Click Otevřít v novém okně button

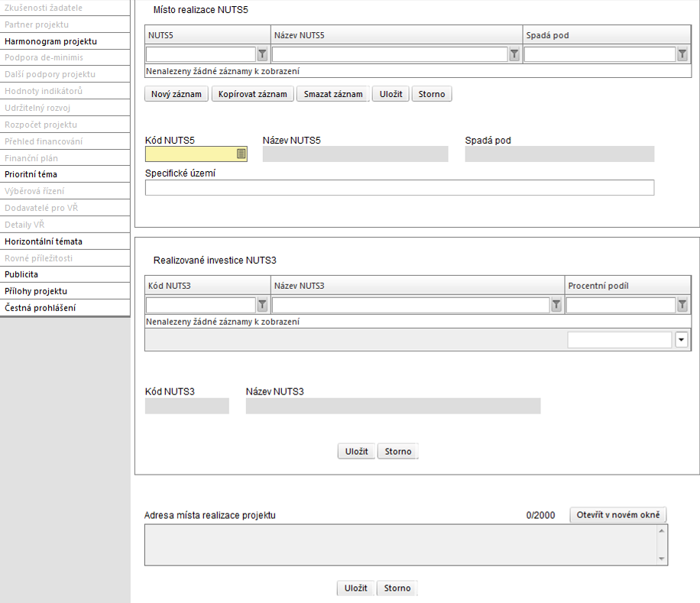618,514
